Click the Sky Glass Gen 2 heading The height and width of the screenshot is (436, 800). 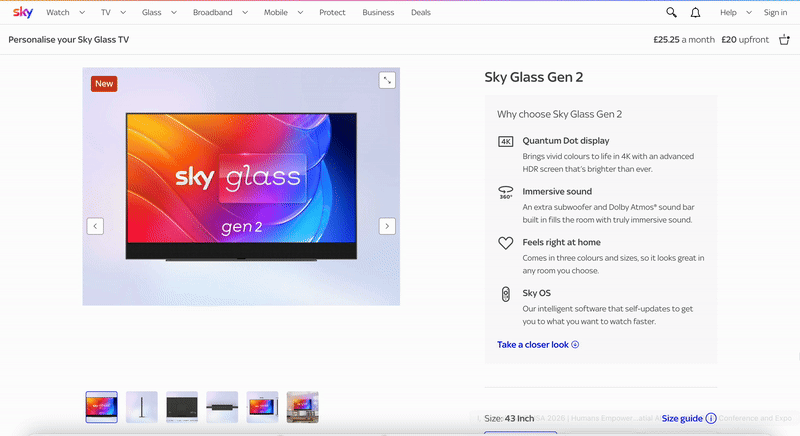(x=534, y=77)
